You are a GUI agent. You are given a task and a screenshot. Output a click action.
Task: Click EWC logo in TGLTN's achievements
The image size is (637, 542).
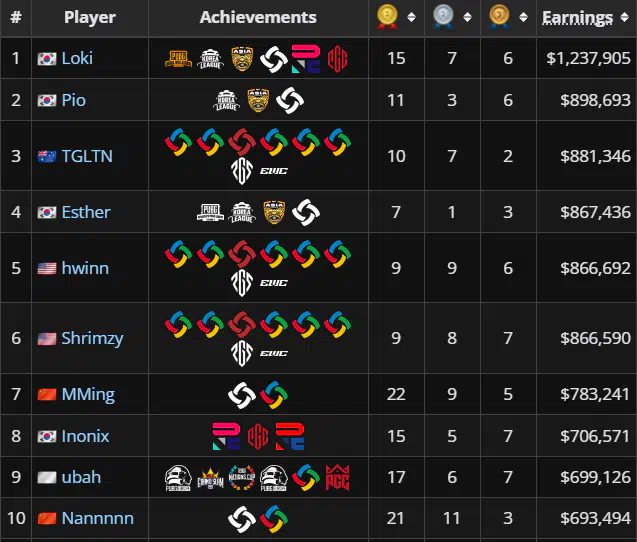point(274,171)
